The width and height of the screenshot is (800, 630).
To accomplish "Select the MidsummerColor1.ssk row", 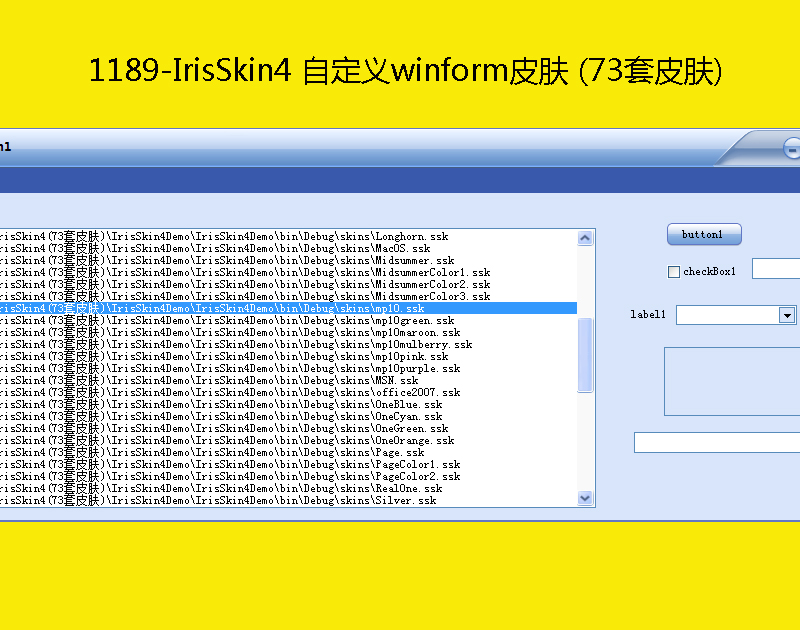I will click(288, 272).
